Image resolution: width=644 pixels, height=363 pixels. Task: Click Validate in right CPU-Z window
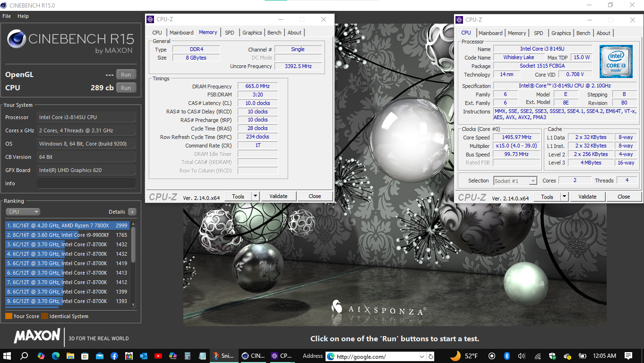[587, 197]
